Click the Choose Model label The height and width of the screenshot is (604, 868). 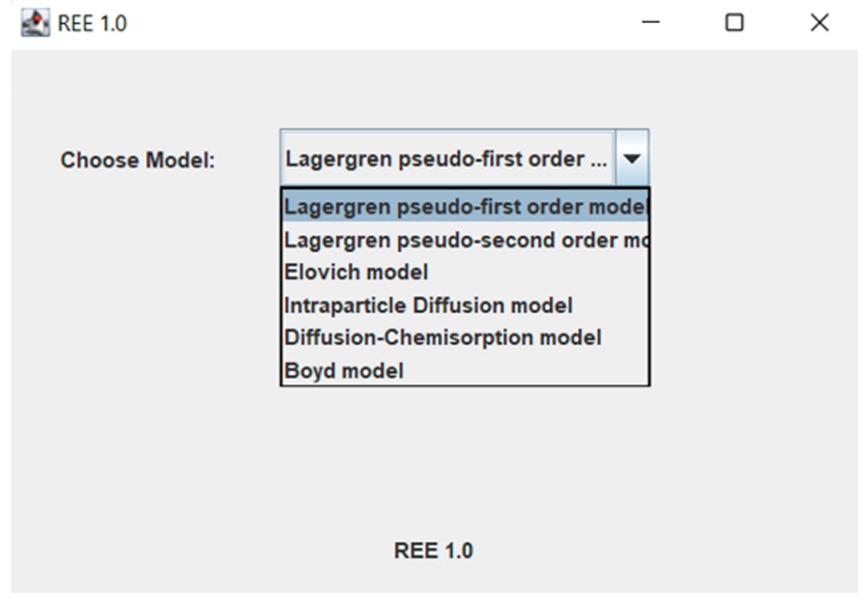pyautogui.click(x=138, y=160)
